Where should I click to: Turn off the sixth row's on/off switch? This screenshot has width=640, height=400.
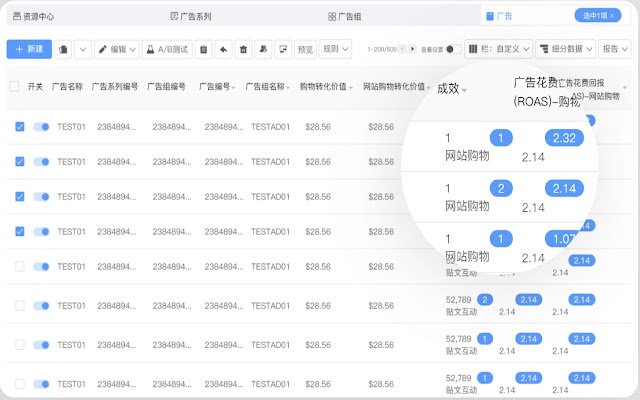pos(41,306)
